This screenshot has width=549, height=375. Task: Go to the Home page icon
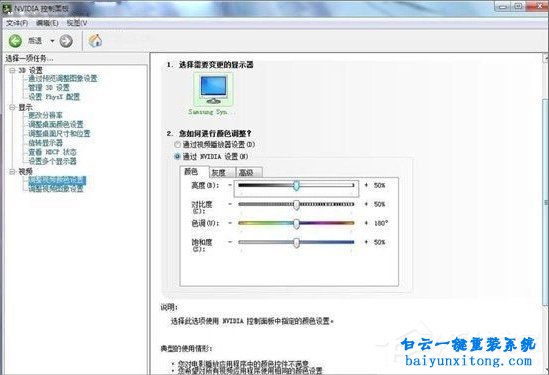coord(95,41)
